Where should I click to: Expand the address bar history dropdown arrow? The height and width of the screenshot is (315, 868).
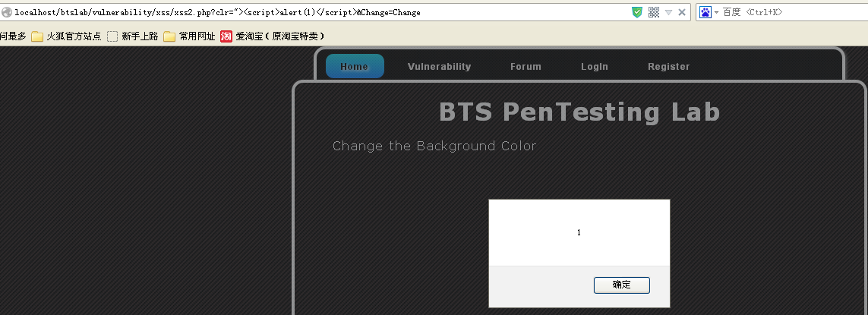tap(669, 12)
